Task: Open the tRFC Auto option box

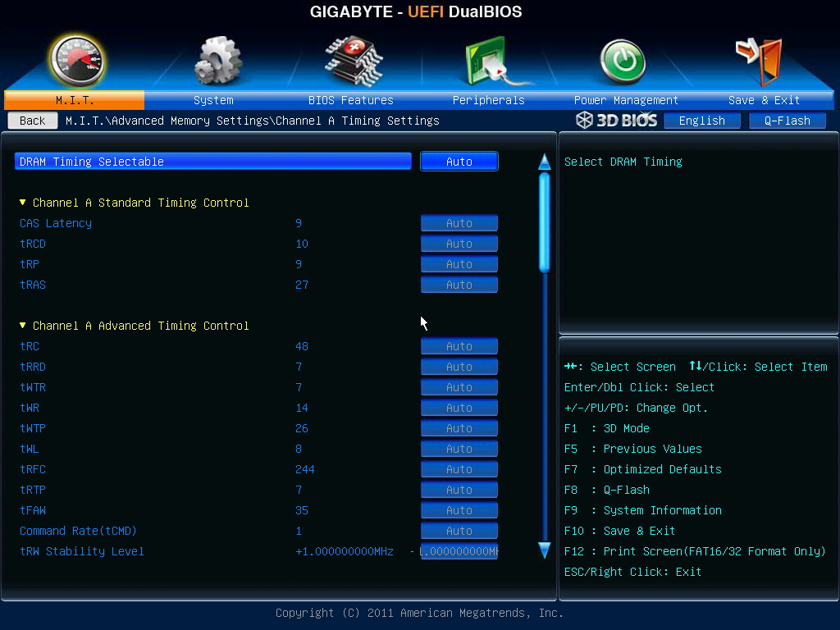Action: (459, 469)
